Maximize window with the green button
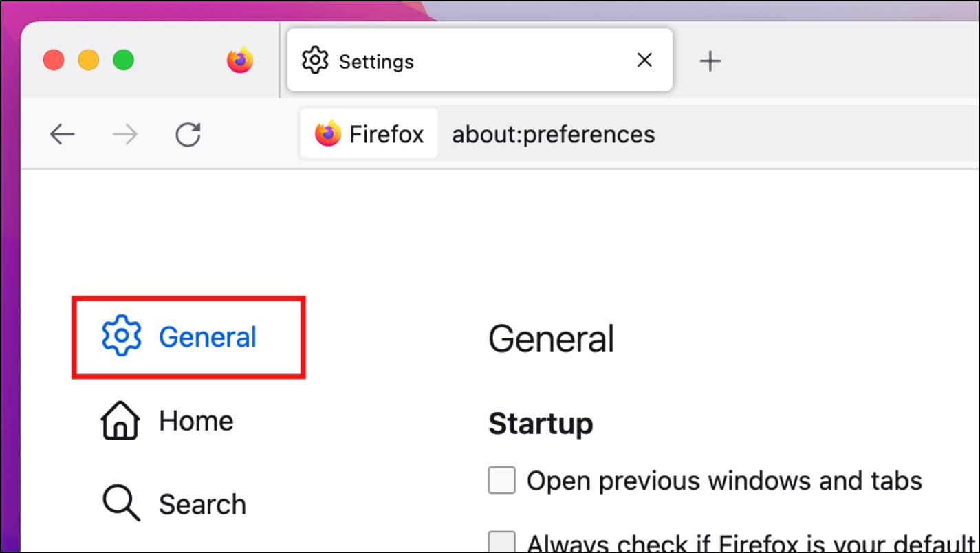 tap(124, 61)
